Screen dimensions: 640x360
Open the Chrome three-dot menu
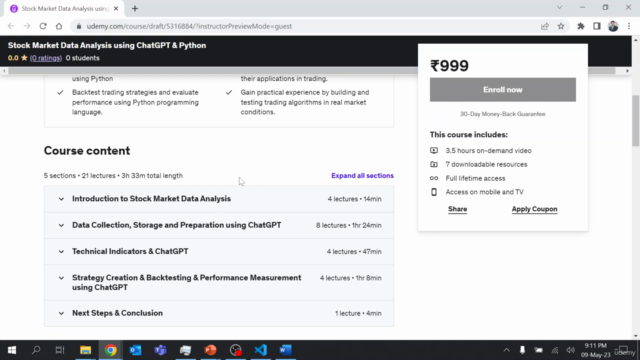pyautogui.click(x=629, y=26)
